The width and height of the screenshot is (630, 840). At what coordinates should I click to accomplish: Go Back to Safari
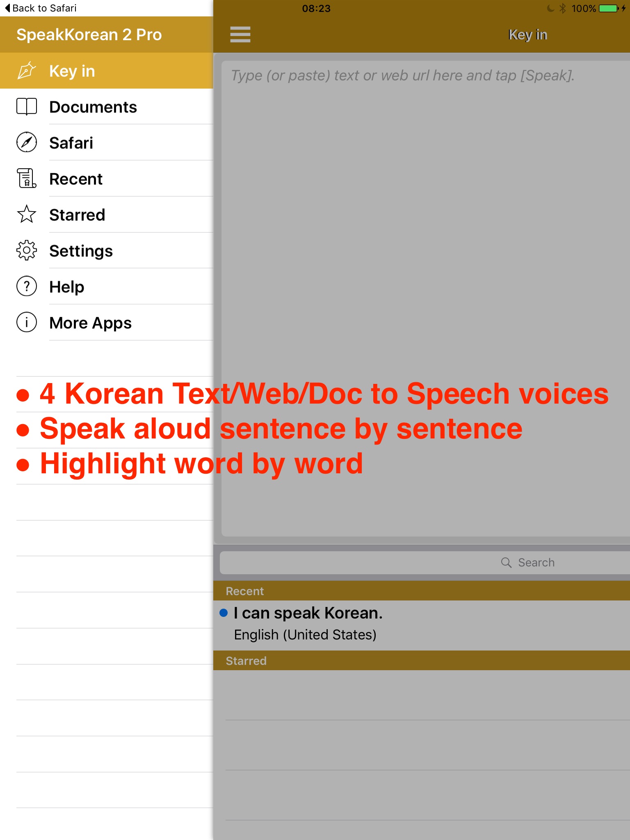coord(41,8)
